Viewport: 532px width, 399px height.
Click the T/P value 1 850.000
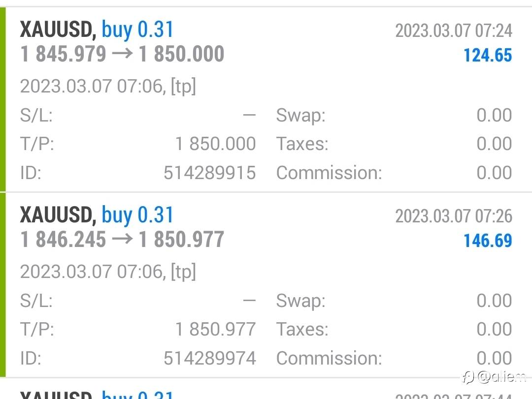(215, 144)
